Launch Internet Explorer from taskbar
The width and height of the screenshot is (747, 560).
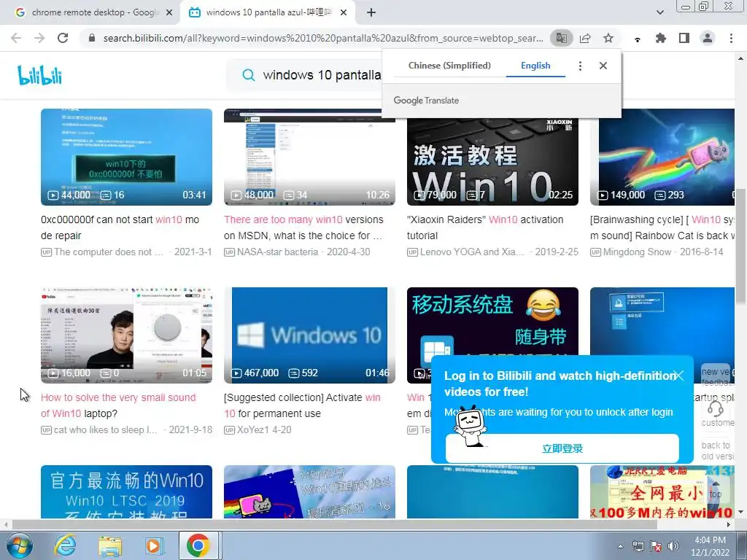[x=65, y=545]
